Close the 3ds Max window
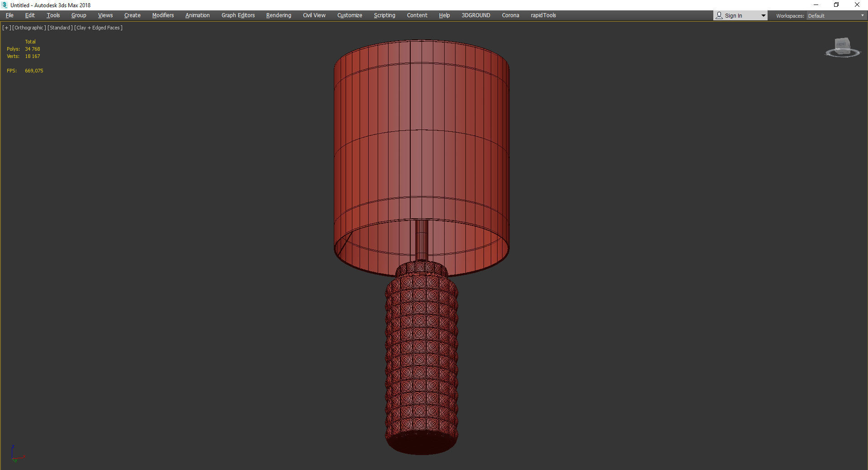The width and height of the screenshot is (868, 470). point(857,5)
